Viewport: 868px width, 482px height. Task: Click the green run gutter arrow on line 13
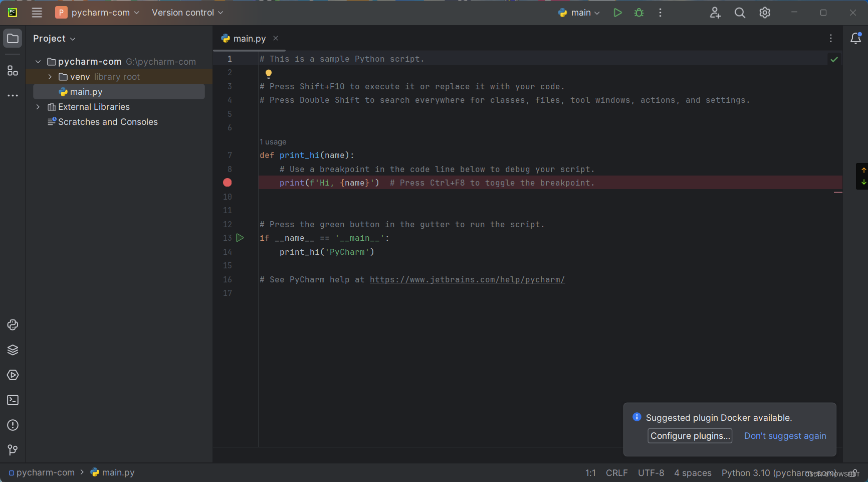click(240, 238)
